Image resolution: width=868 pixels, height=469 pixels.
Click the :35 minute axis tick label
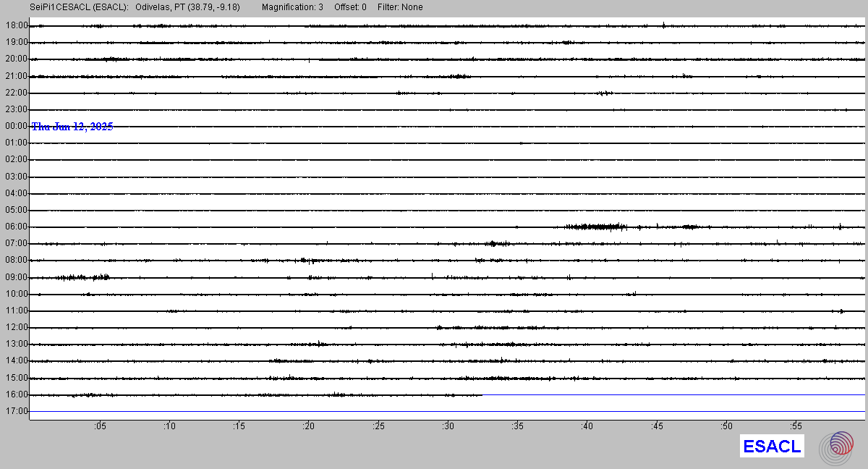click(x=517, y=426)
